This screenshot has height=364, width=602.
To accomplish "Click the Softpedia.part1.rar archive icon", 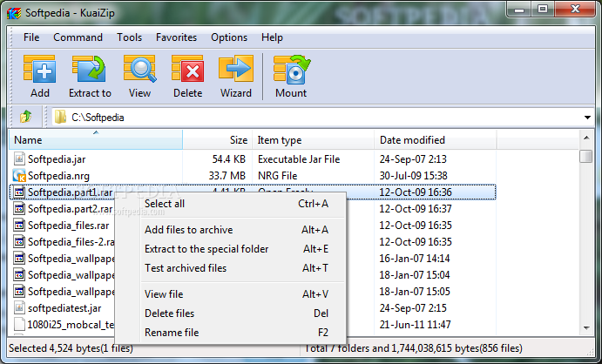I will pyautogui.click(x=19, y=192).
